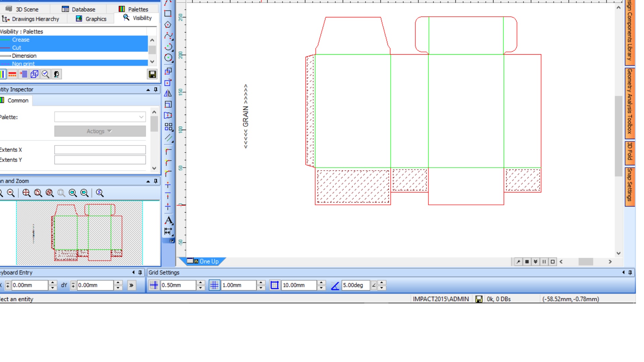Click the mirror tool icon
Viewport: 644px width, 362px height.
[x=168, y=94]
